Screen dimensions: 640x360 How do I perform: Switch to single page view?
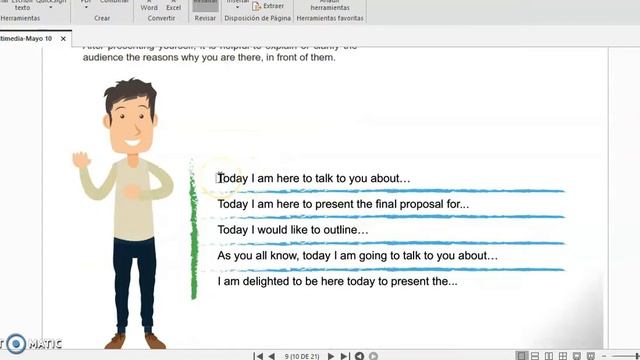pyautogui.click(x=521, y=356)
